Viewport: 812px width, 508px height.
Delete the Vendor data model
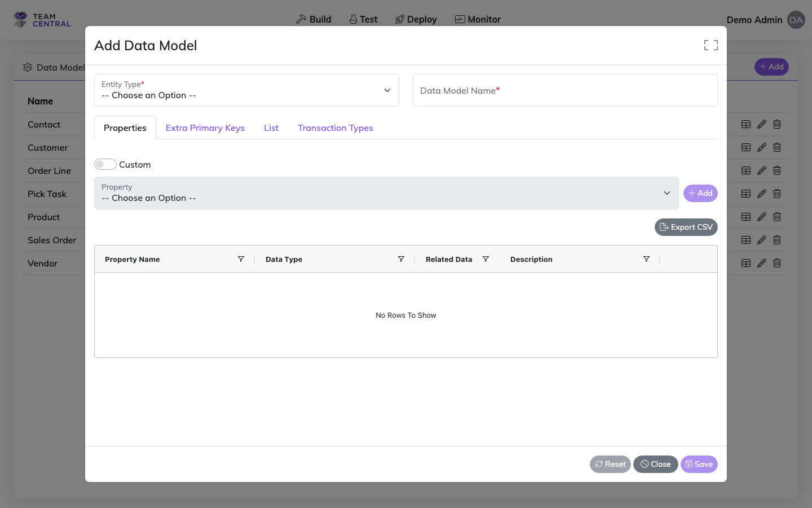coord(777,263)
